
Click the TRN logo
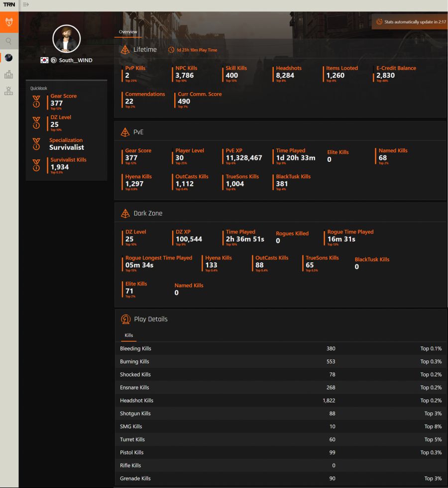tap(9, 4)
